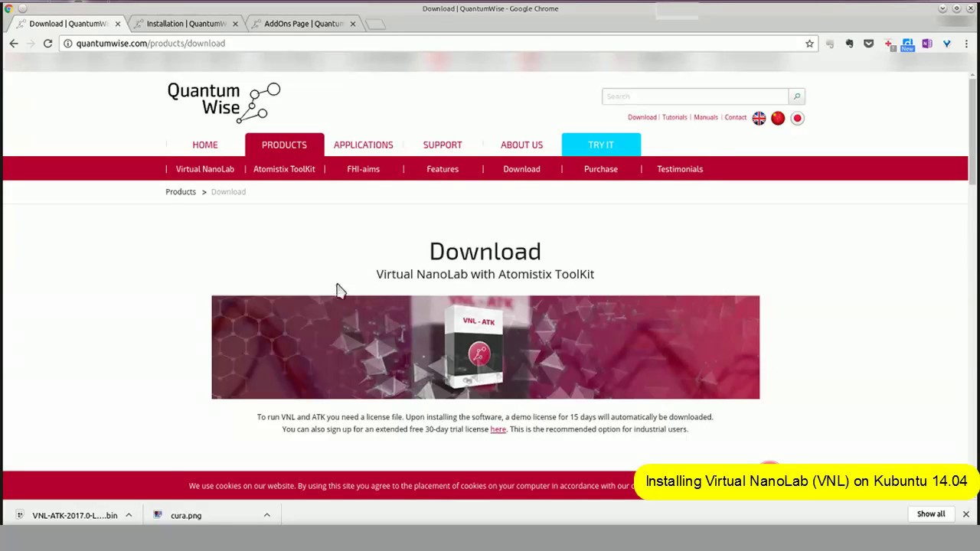
Task: Select the Download QuantumWise tab
Action: coord(67,24)
